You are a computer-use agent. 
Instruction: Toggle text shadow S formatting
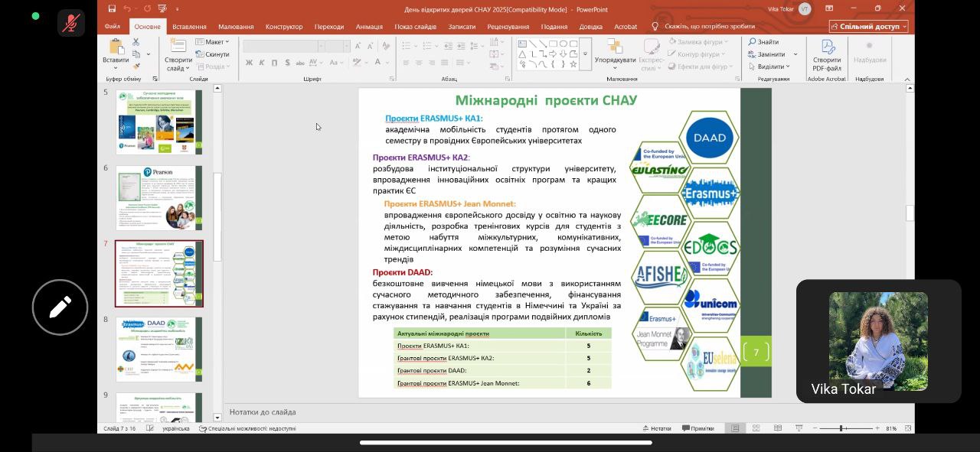[x=286, y=63]
